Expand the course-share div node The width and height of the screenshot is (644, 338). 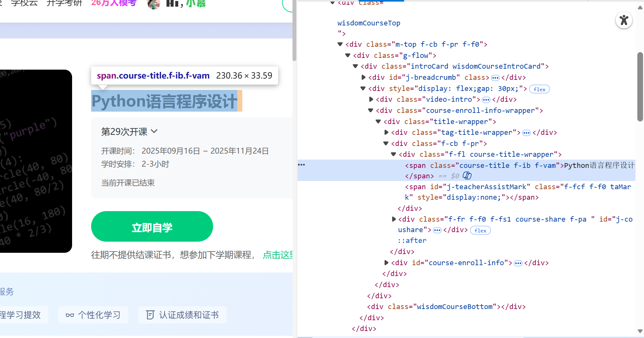click(394, 219)
